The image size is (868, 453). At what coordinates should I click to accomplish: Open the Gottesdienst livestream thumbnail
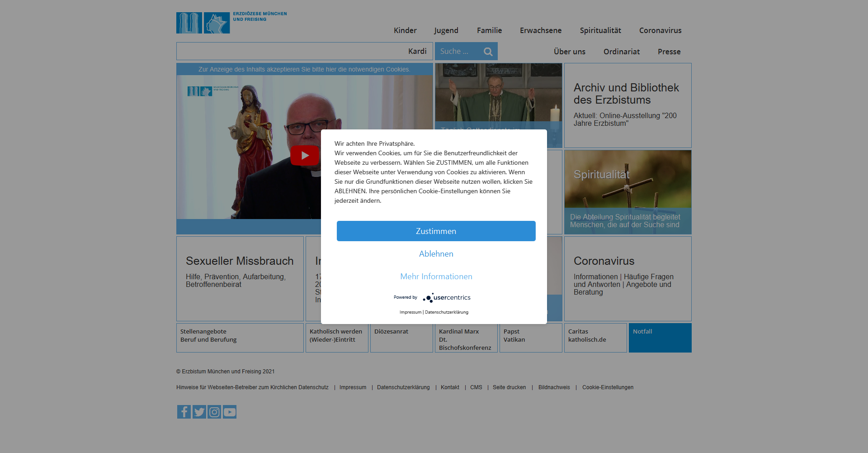pyautogui.click(x=499, y=96)
